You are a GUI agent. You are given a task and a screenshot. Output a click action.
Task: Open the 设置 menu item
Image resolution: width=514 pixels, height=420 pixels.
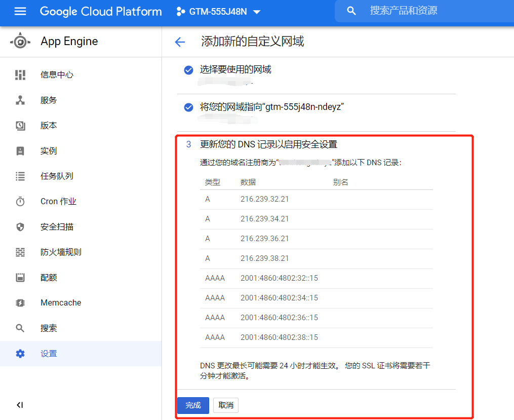point(81,354)
